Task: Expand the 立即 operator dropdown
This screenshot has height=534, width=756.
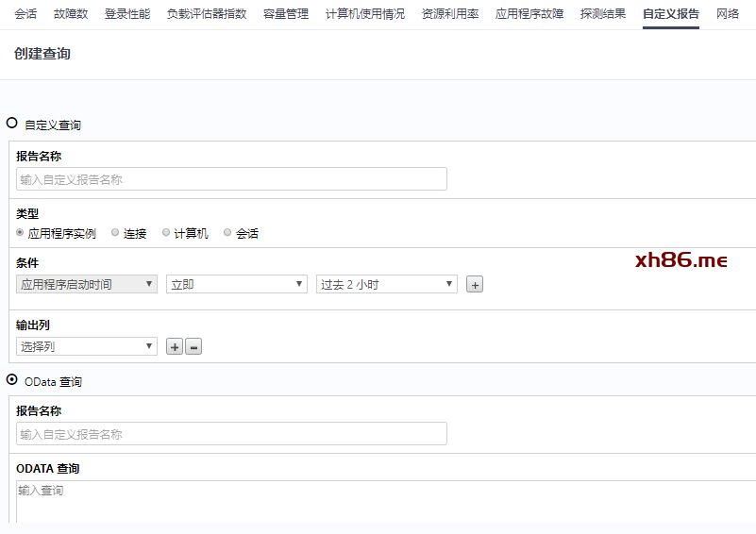Action: tap(236, 284)
